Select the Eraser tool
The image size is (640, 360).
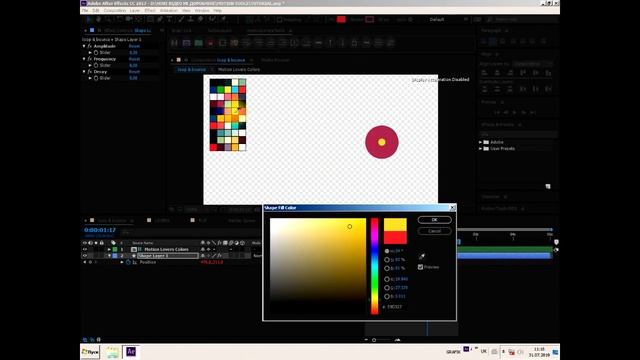coord(200,19)
